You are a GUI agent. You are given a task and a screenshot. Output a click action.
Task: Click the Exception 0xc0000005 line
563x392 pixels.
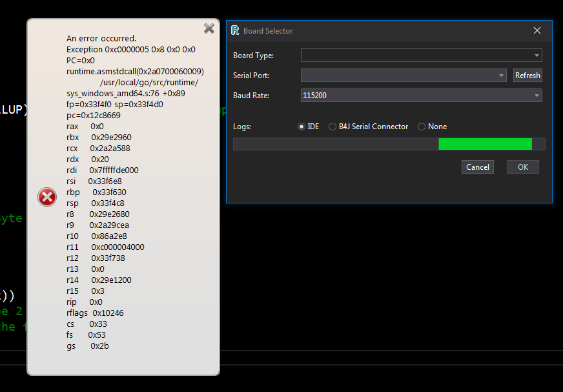point(130,50)
